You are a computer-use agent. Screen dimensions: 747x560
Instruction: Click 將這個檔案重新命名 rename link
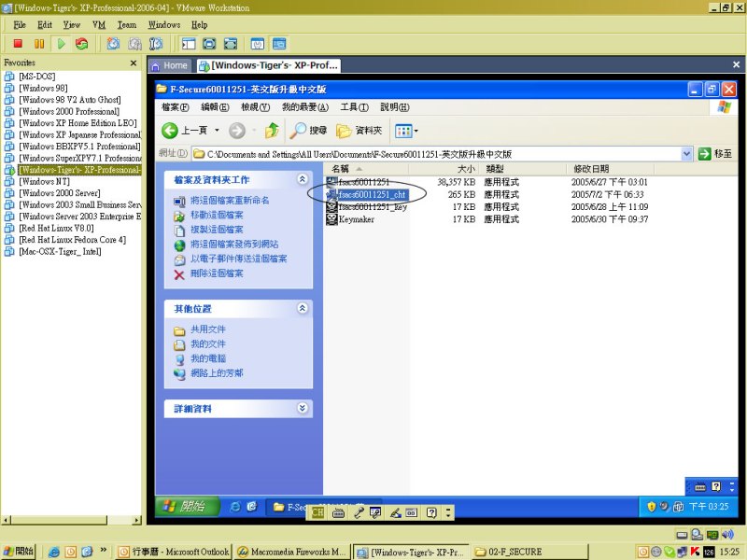coord(230,201)
